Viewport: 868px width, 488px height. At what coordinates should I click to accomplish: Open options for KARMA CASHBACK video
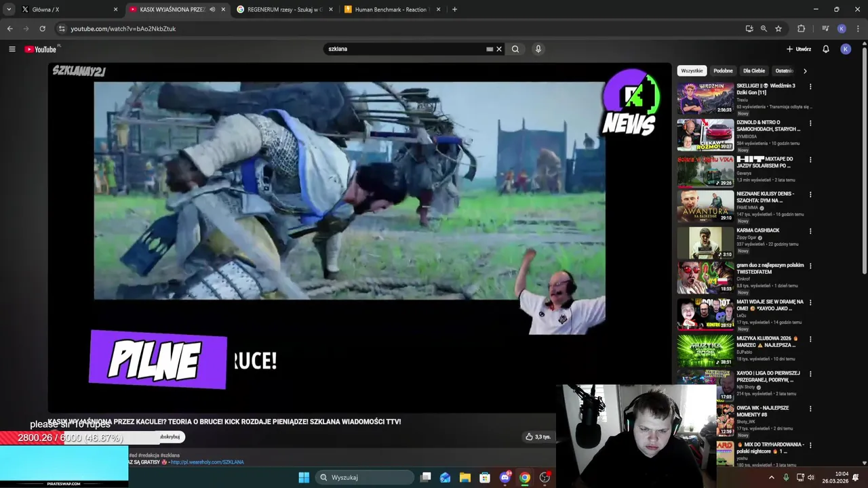tap(810, 231)
